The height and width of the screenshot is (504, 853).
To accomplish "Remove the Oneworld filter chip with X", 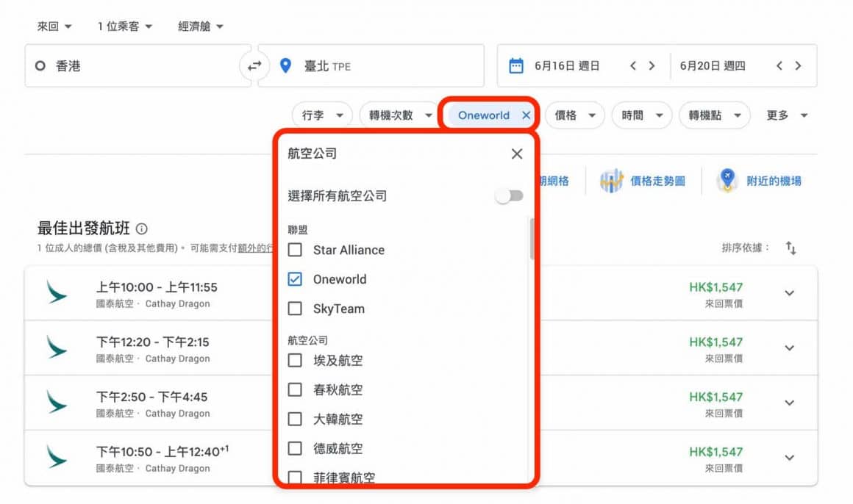I will [526, 115].
